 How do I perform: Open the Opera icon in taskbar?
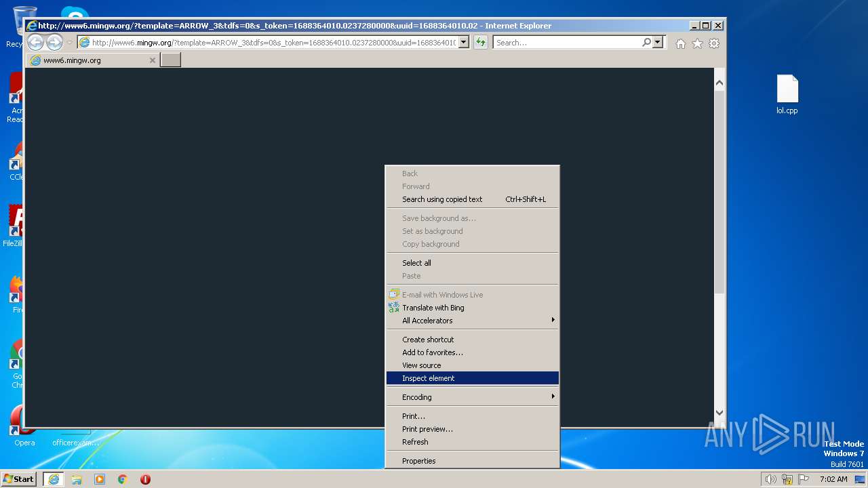click(145, 479)
